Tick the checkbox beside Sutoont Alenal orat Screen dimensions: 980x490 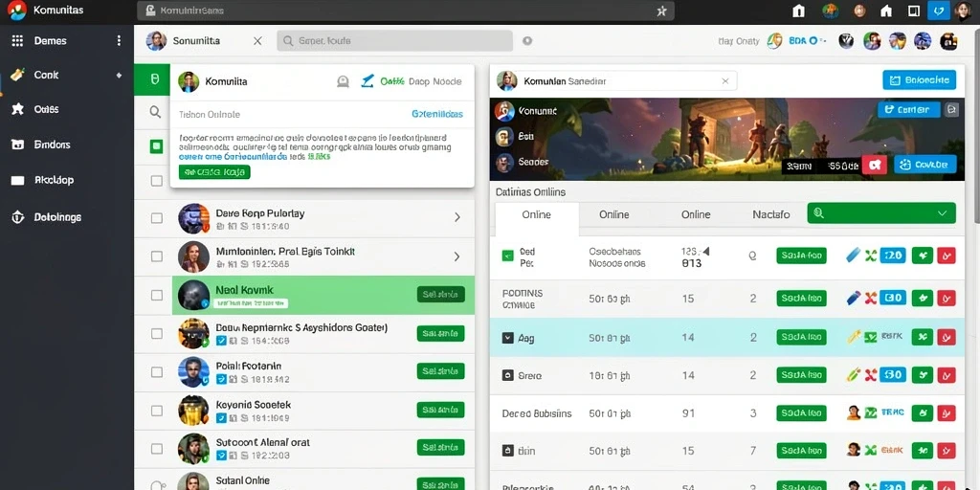156,449
